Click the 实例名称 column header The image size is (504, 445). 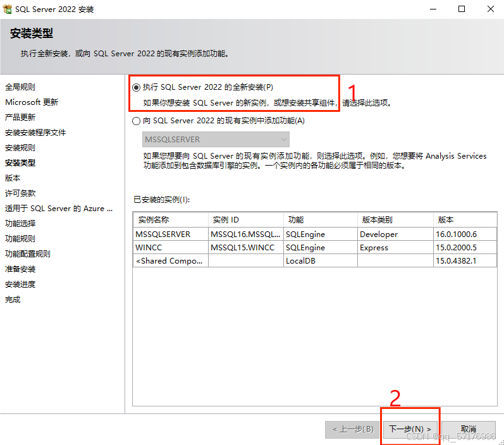(171, 220)
